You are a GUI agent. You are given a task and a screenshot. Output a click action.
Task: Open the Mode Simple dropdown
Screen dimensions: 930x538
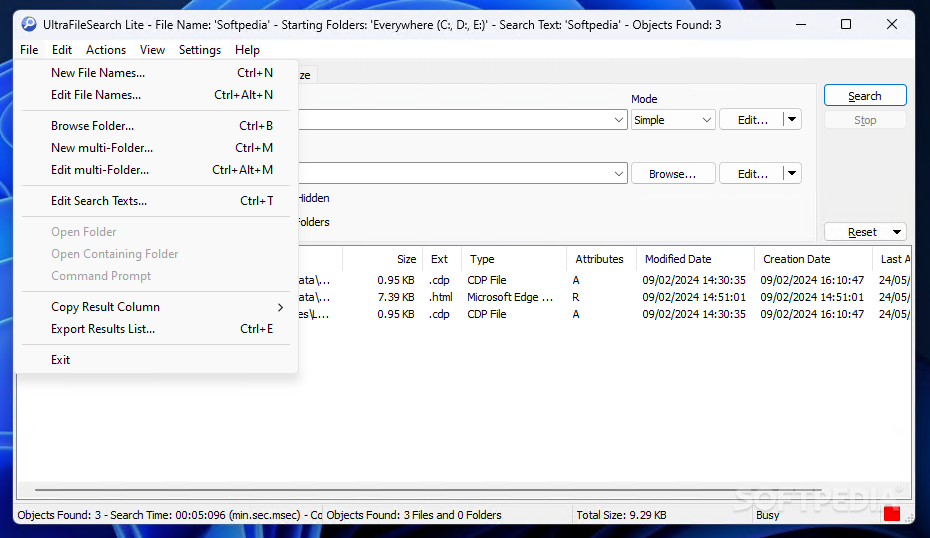[x=673, y=120]
